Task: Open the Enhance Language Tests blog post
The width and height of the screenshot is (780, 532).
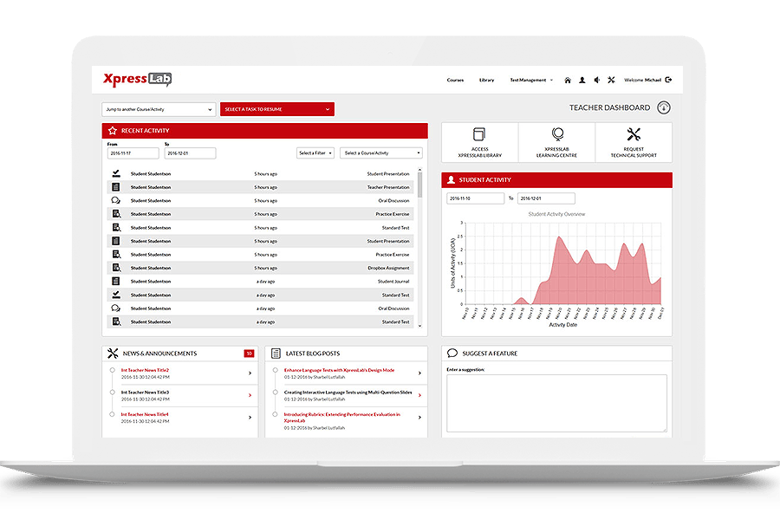Action: tap(338, 370)
